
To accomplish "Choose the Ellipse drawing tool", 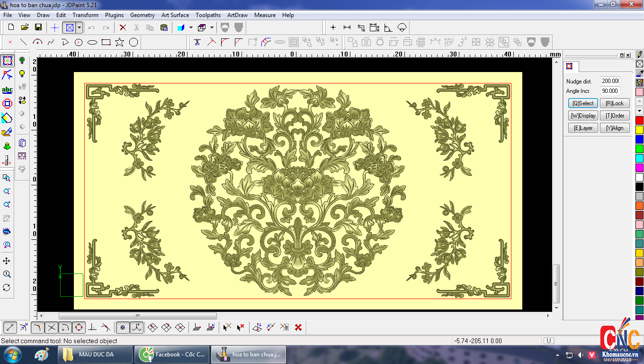I will click(x=92, y=42).
